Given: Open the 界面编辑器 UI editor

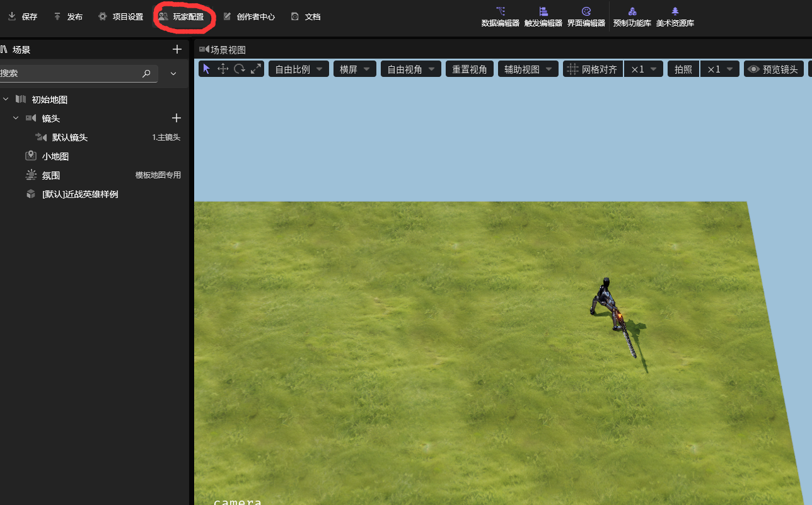Looking at the screenshot, I should pyautogui.click(x=586, y=17).
